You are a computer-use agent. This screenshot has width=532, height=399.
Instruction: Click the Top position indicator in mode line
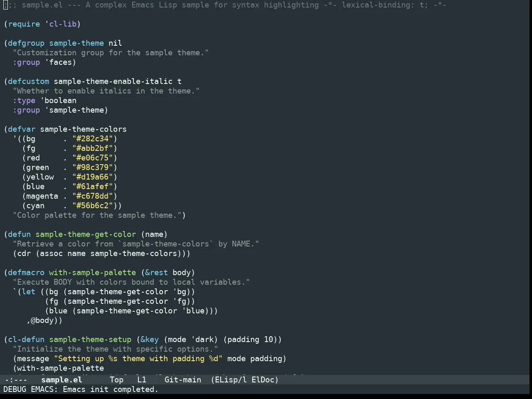point(117,379)
